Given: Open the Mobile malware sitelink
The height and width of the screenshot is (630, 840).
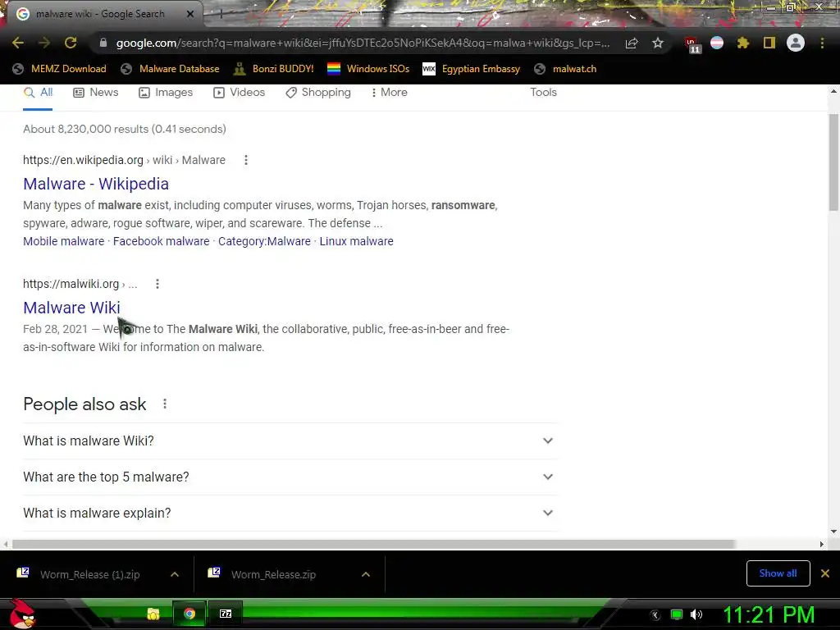Looking at the screenshot, I should (x=64, y=242).
